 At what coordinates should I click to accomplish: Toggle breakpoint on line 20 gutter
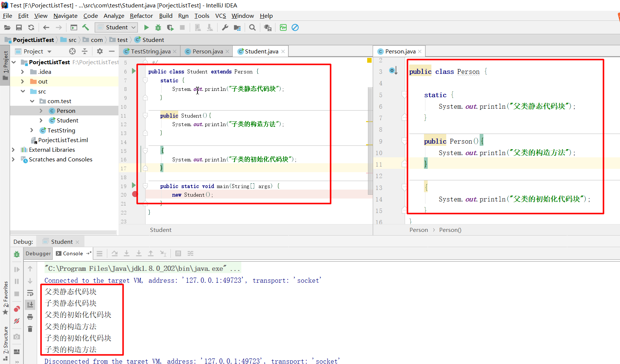coord(135,194)
